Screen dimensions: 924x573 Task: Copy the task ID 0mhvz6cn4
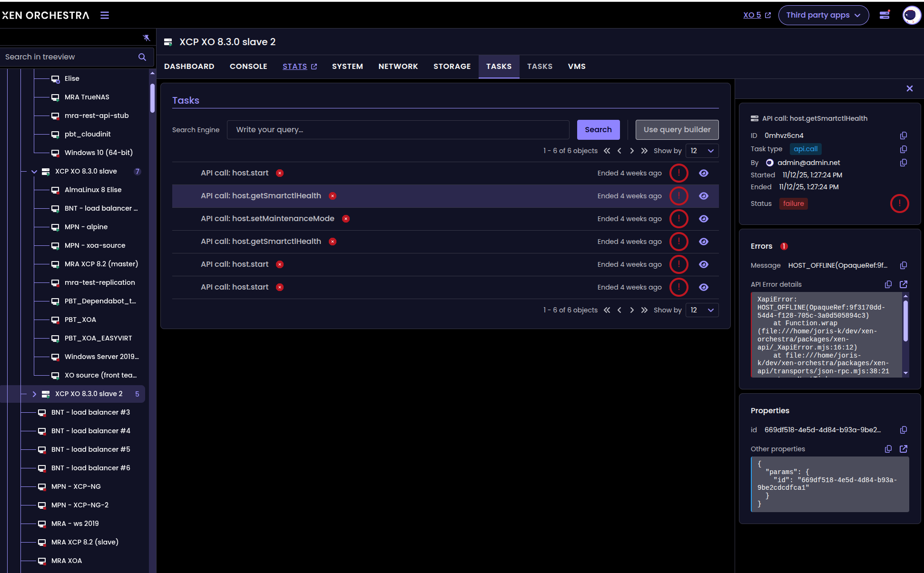coord(903,136)
